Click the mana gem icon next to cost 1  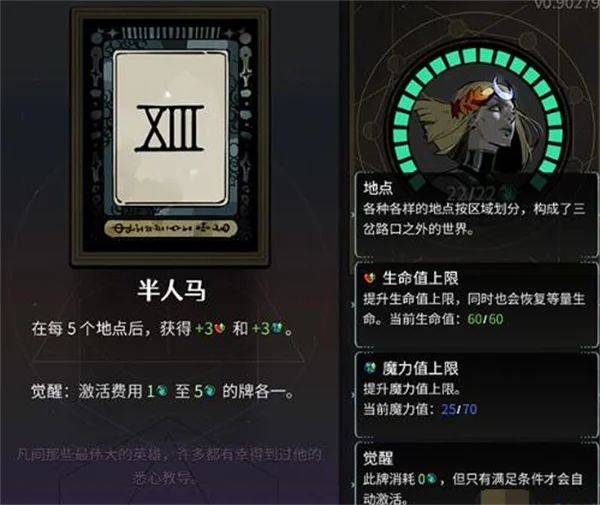[161, 391]
